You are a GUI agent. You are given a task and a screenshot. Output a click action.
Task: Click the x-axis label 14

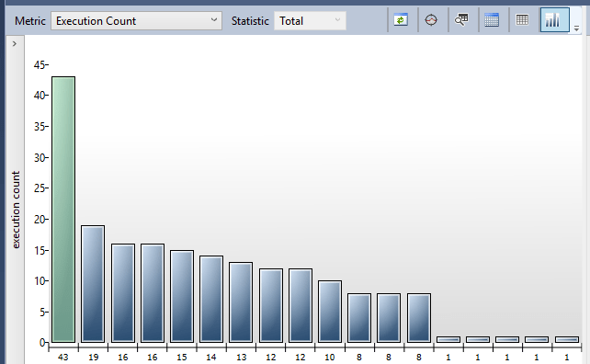coord(211,357)
